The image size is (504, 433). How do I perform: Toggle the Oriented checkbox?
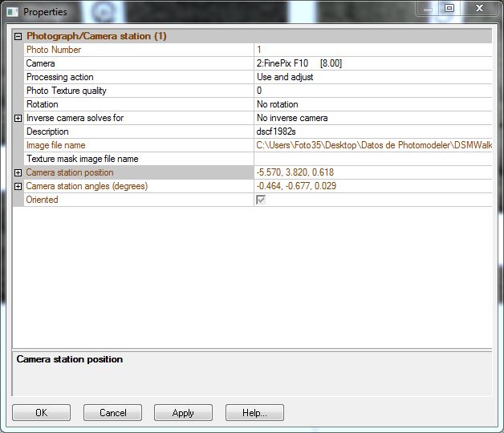point(261,200)
